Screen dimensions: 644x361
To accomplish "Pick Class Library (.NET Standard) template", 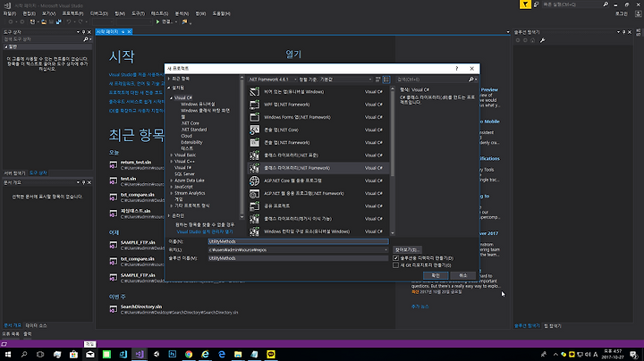I will click(318, 155).
